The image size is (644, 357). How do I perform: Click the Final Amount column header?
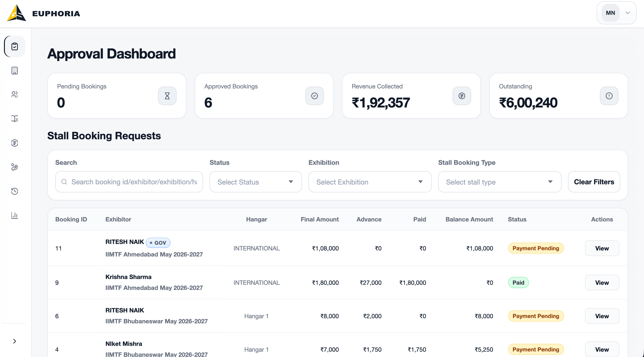[x=319, y=219]
